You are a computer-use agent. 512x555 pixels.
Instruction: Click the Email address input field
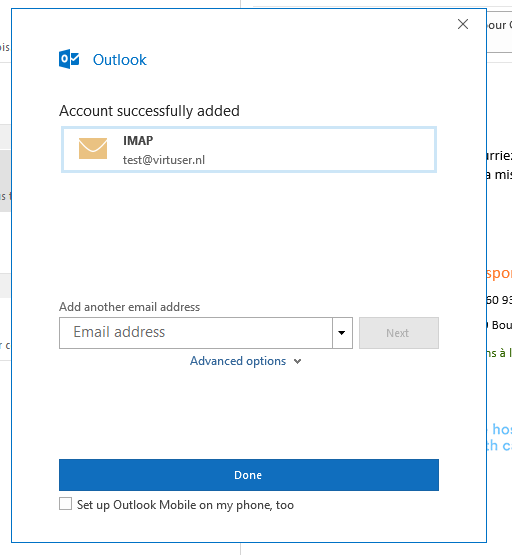pyautogui.click(x=196, y=333)
